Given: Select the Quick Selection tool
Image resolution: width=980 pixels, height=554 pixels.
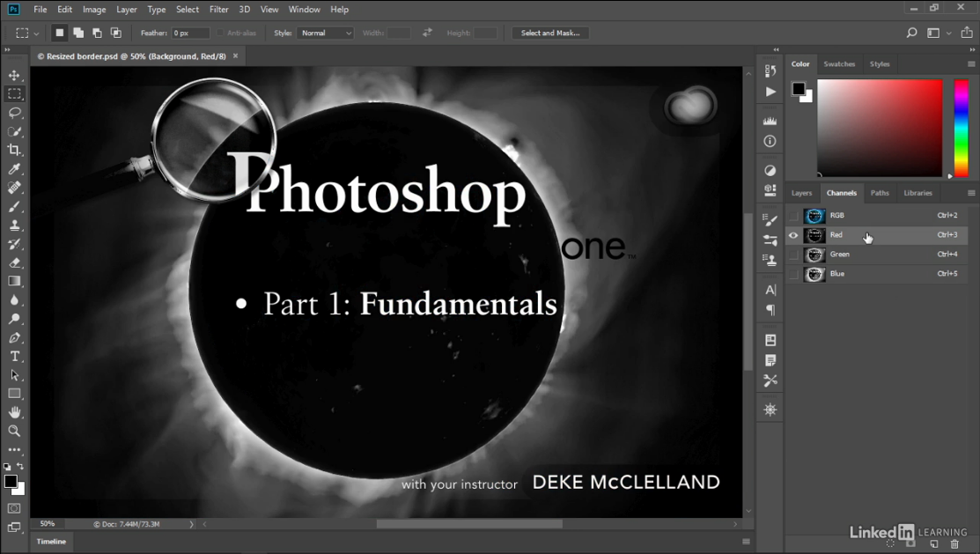Looking at the screenshot, I should pyautogui.click(x=14, y=131).
